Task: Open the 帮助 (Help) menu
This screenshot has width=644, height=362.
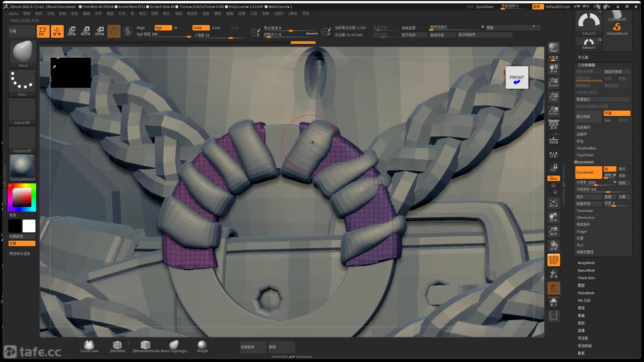Action: 306,14
